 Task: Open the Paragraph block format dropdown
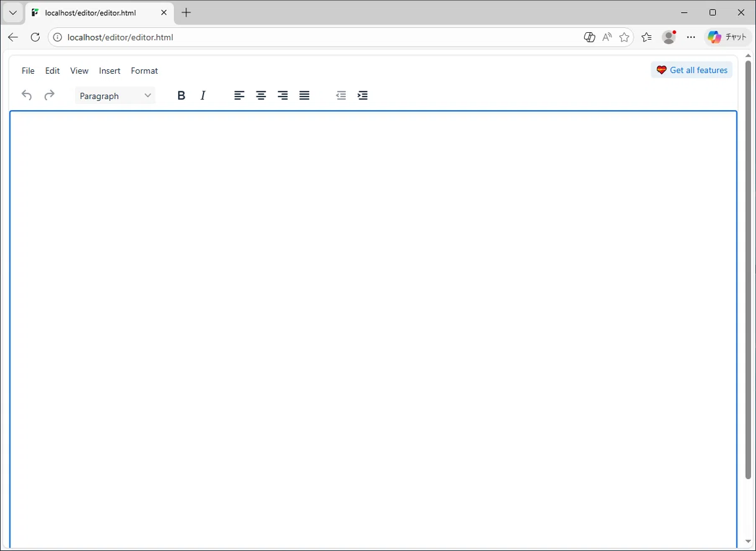[115, 96]
